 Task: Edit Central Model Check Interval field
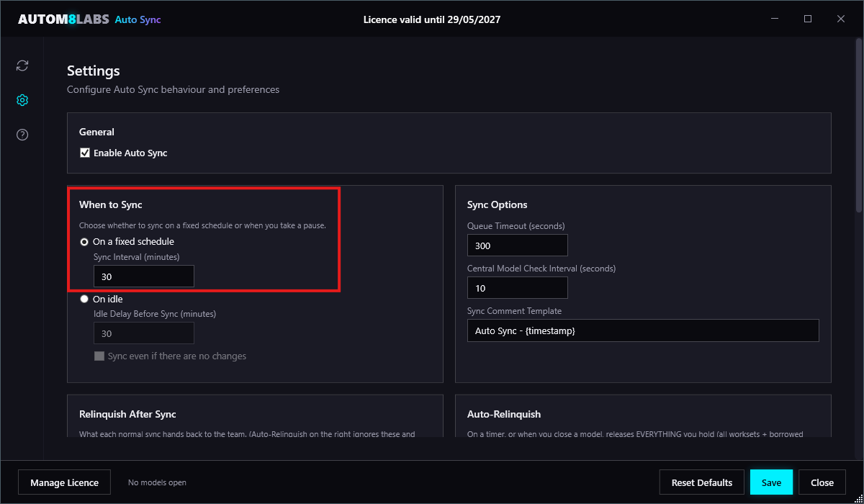(518, 288)
